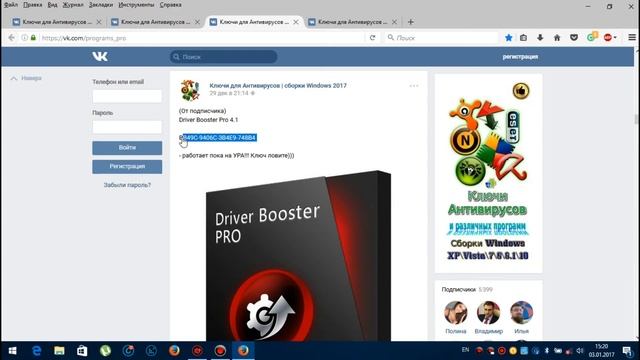
Task: Open the Windows Action Center notifications icon
Action: tap(627, 351)
